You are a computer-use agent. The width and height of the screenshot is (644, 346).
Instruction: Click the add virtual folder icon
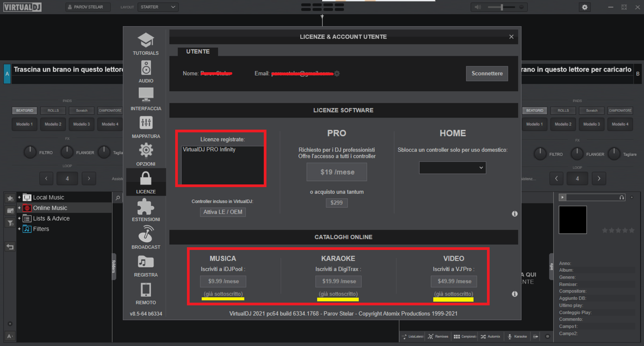click(x=10, y=211)
